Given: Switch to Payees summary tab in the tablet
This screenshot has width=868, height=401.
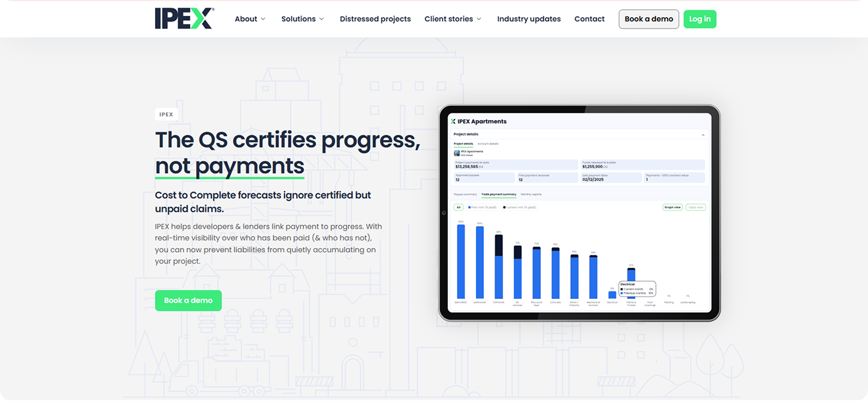Looking at the screenshot, I should 466,194.
